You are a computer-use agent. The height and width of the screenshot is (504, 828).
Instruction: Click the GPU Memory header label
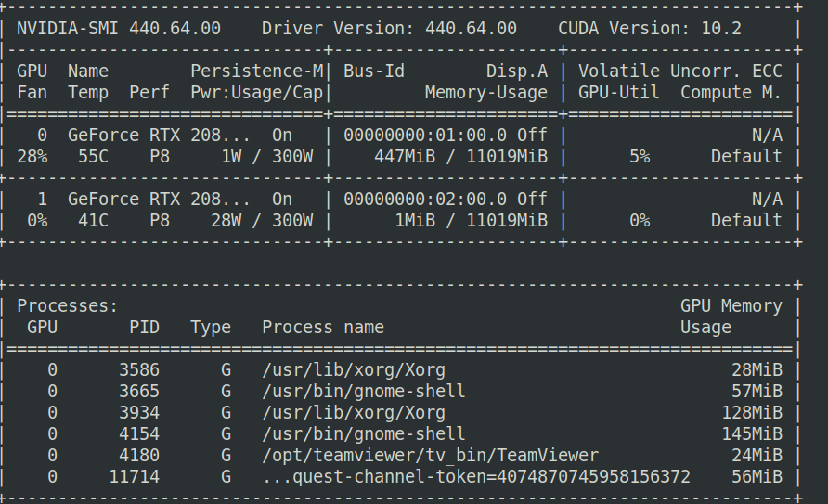731,306
